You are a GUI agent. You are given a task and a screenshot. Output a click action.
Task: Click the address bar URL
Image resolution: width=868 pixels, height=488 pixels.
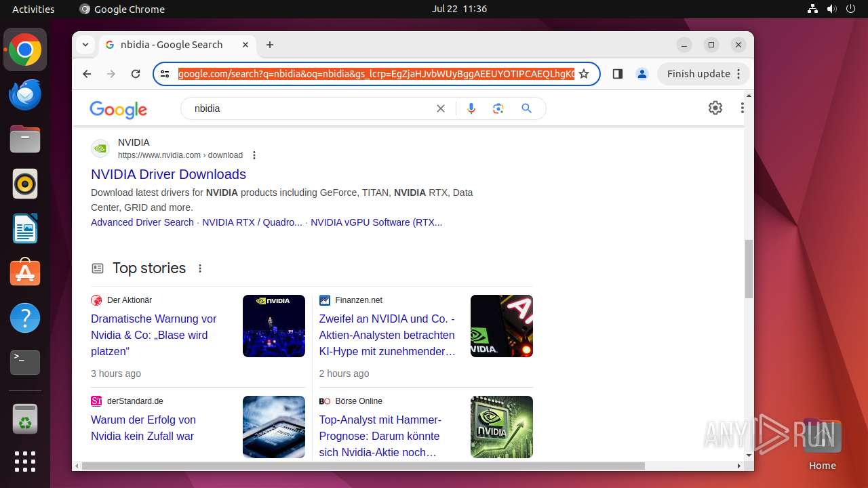click(x=376, y=74)
